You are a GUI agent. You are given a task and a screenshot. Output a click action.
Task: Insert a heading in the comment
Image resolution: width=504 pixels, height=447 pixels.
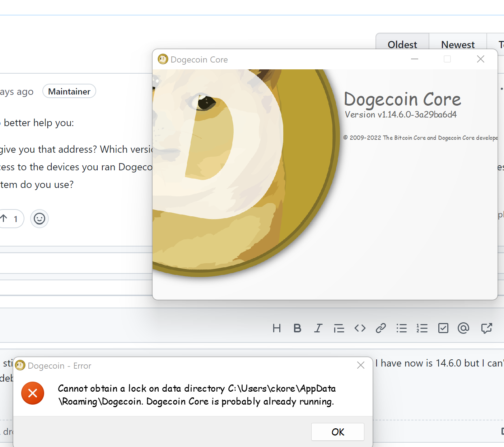pos(276,328)
